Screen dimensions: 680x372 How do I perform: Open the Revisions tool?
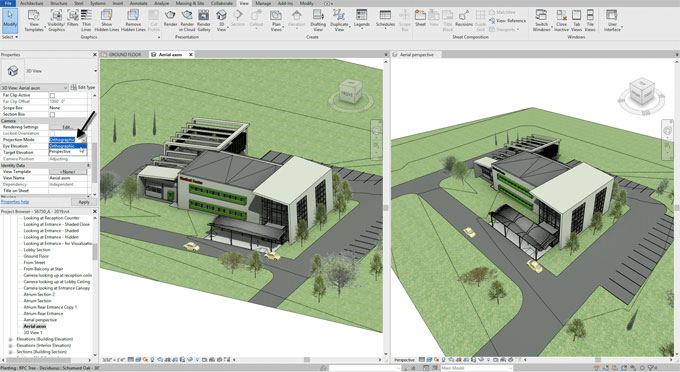[464, 18]
